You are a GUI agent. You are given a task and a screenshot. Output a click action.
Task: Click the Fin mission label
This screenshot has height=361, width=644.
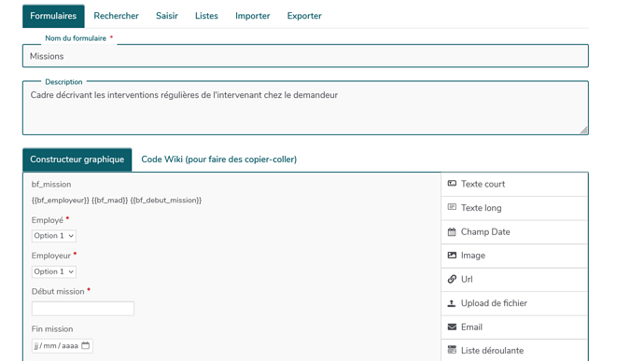[x=52, y=329]
